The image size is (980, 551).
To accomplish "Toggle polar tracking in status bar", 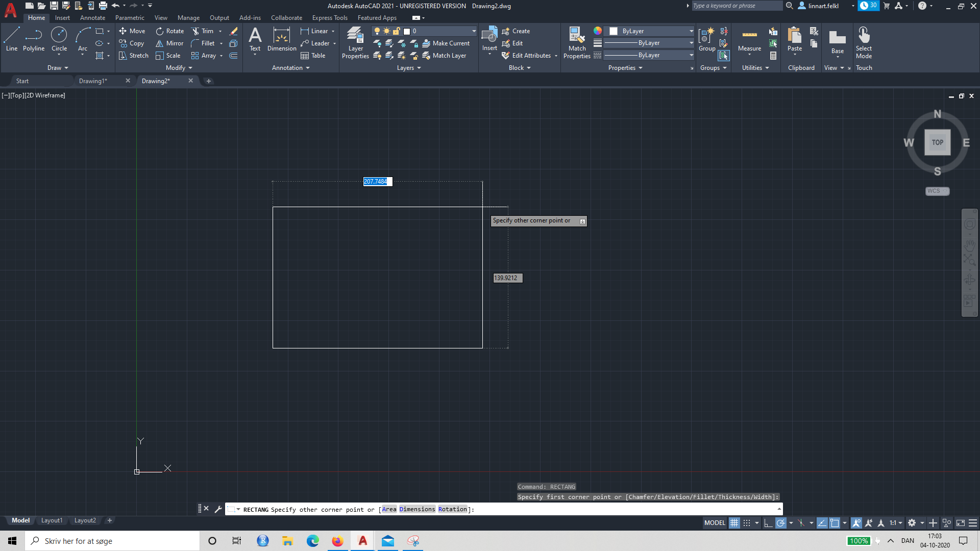I will 780,523.
